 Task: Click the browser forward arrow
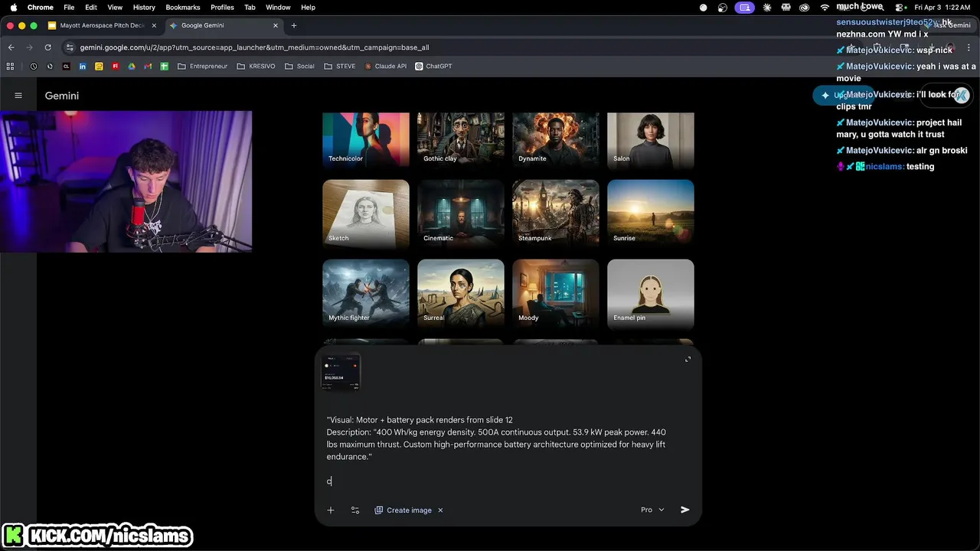29,47
